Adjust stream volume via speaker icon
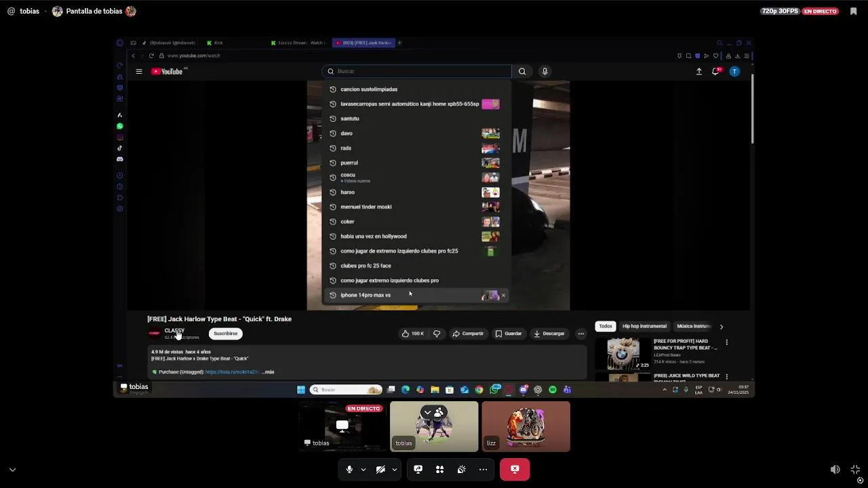The width and height of the screenshot is (868, 488). (835, 469)
